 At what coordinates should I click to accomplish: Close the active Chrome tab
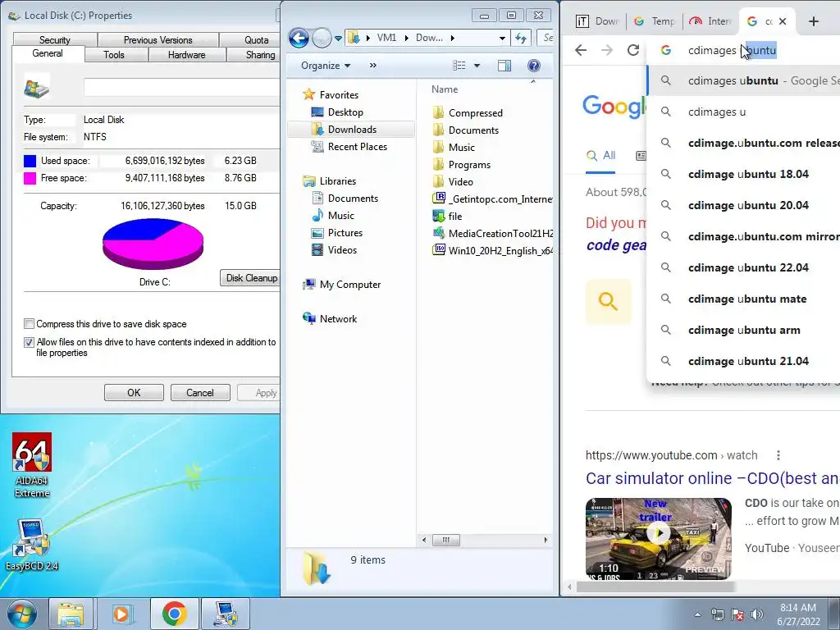click(783, 21)
